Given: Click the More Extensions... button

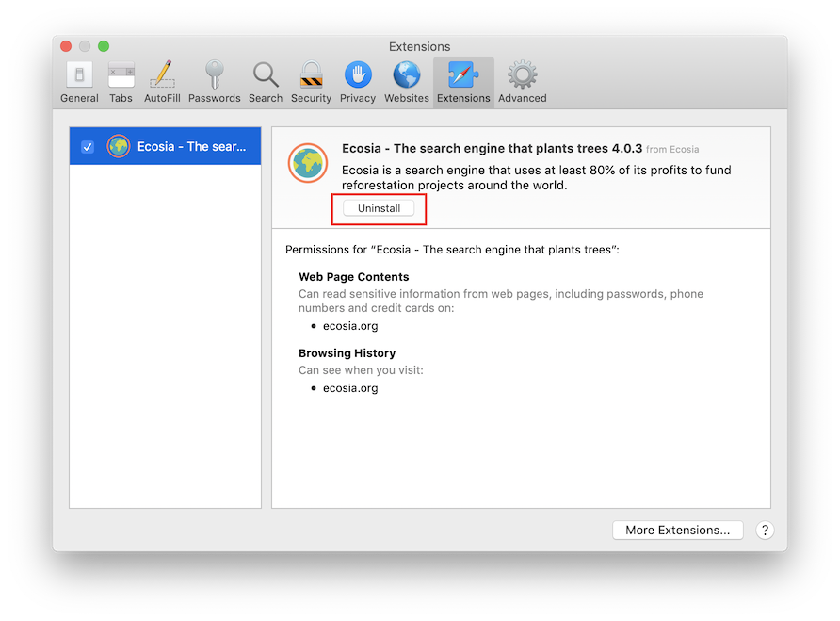Looking at the screenshot, I should pos(677,530).
